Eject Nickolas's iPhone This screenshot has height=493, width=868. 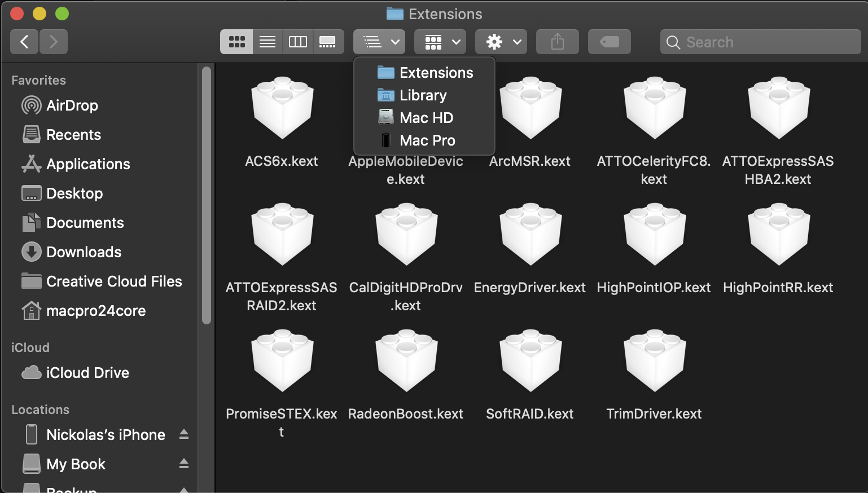(184, 434)
